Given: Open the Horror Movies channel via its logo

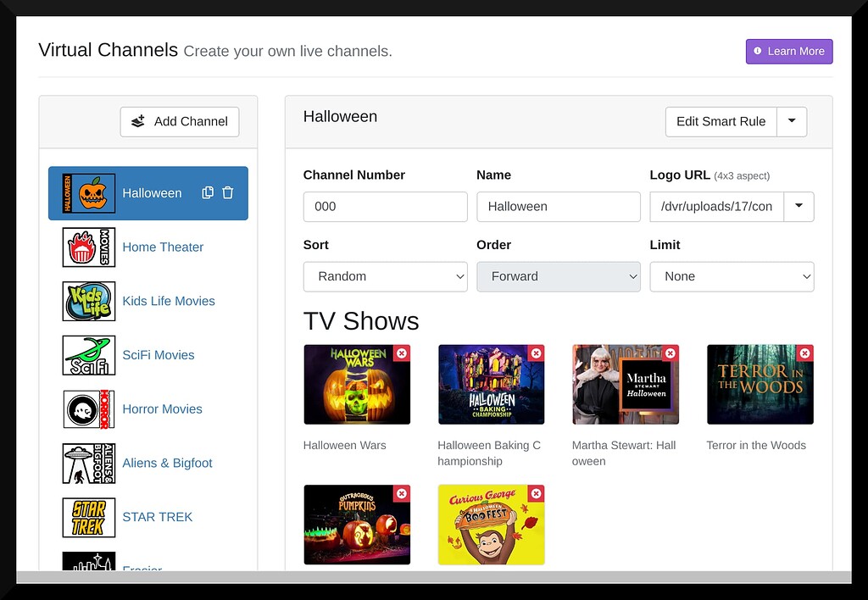Looking at the screenshot, I should pos(88,409).
